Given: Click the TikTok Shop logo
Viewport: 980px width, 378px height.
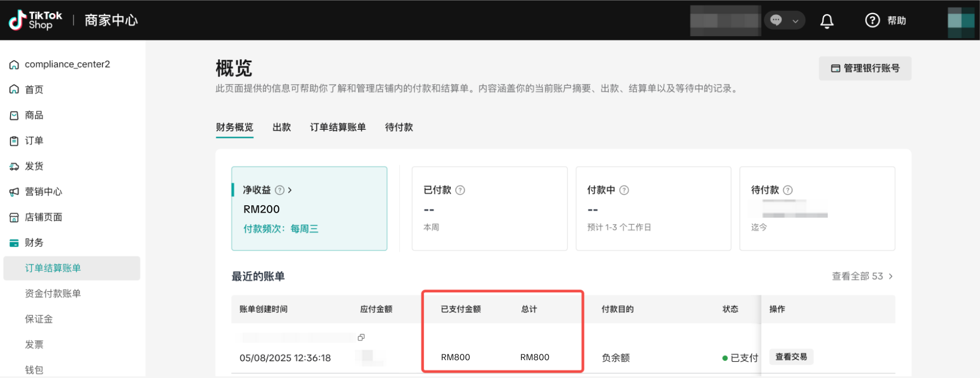Looking at the screenshot, I should point(36,20).
